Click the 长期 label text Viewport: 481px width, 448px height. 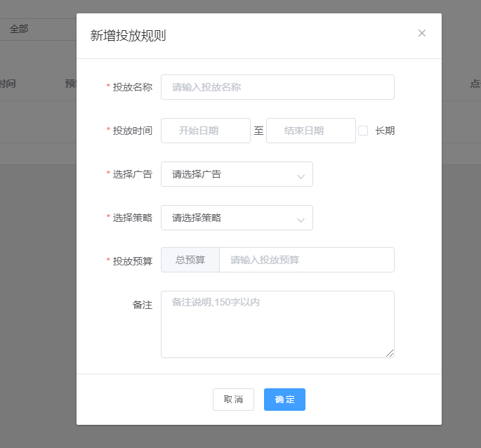(385, 131)
